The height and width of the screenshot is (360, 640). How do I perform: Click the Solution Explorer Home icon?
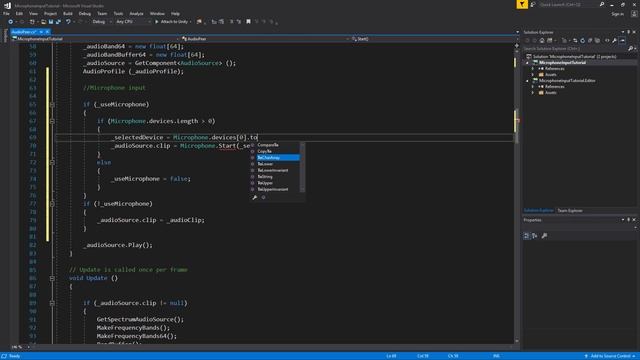[542, 40]
